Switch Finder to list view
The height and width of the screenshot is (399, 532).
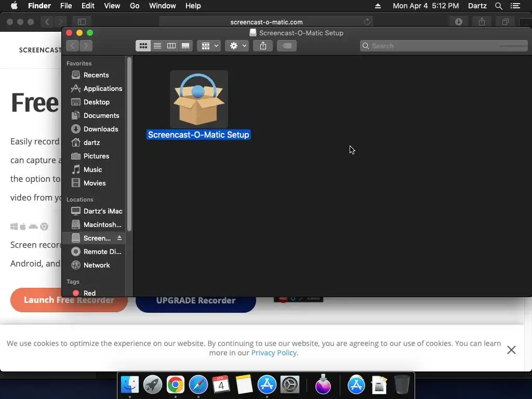coord(157,46)
